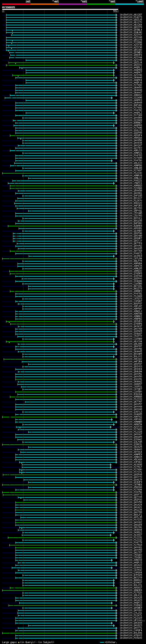This screenshot has width=146, height=644.
Task: Open hit UniRef100_P14273
Action: (x=131, y=17)
